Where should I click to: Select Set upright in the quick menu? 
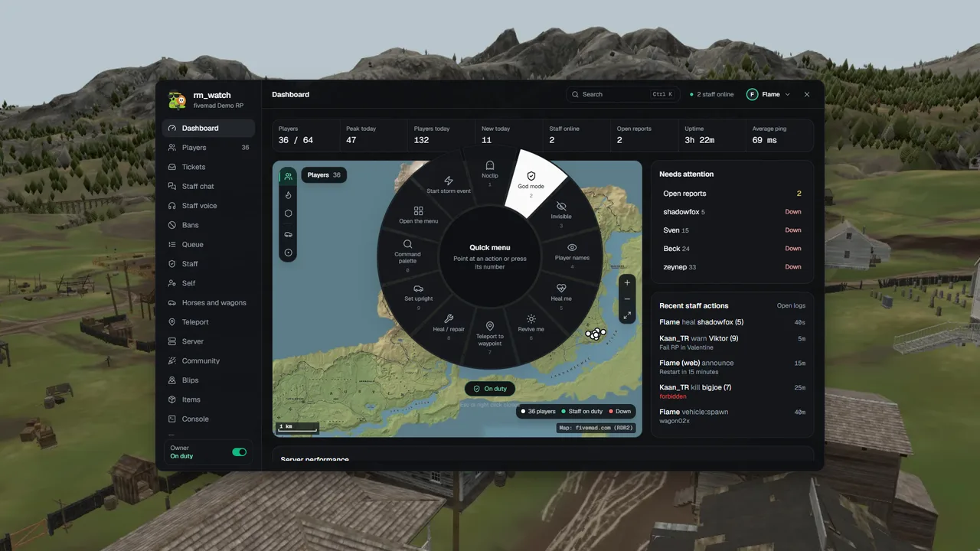419,297
